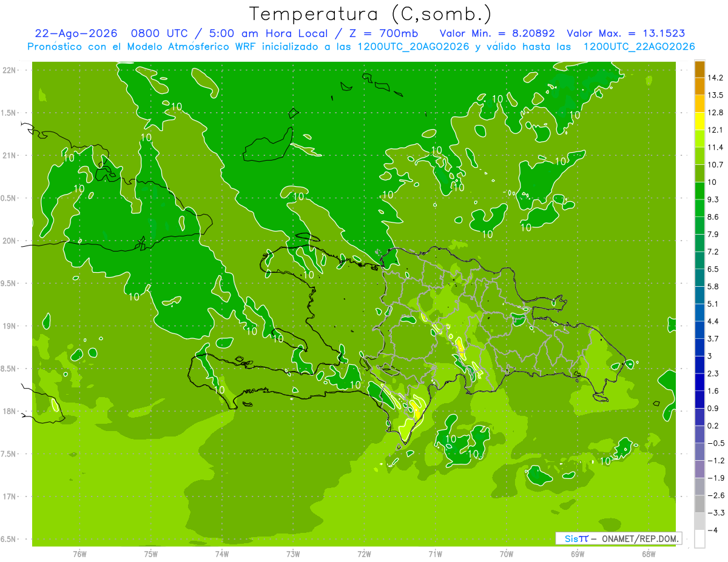The width and height of the screenshot is (728, 562).
Task: Select the date text '22-Ago-2026'
Action: tap(76, 33)
